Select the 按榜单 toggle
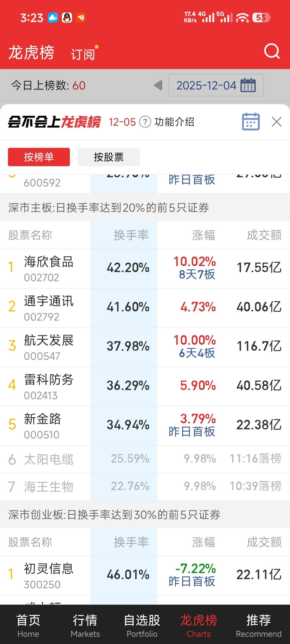290x644 pixels. tap(39, 157)
